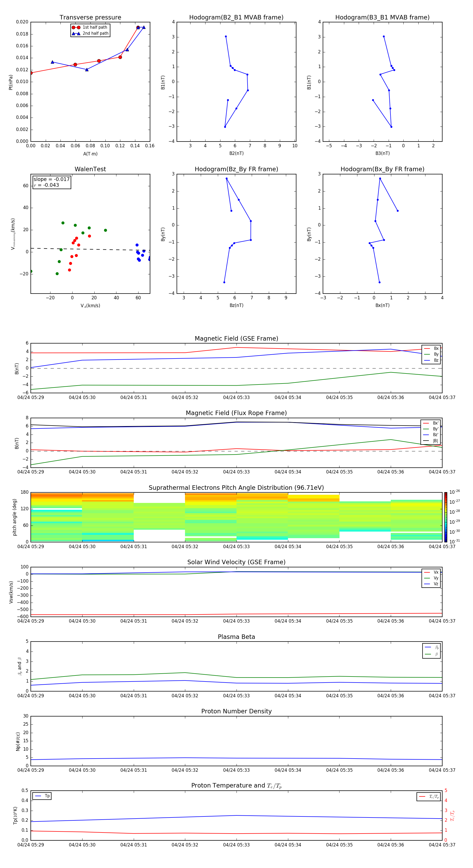Click the 'Vsw(km/s)' axis label
This screenshot has height=868, width=473.
click(11, 592)
